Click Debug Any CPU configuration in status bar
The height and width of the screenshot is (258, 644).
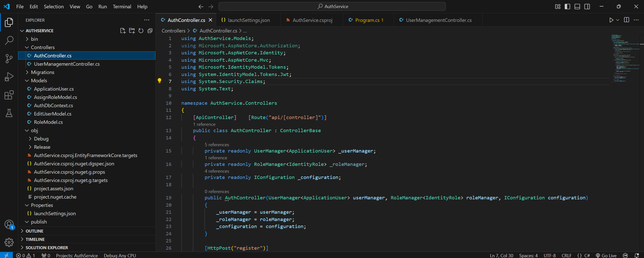120,255
